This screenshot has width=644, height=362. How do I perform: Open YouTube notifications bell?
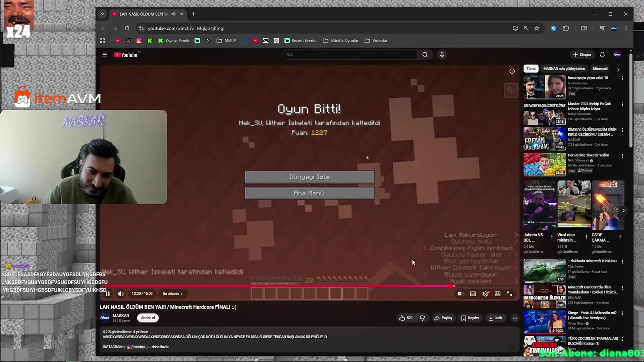point(602,55)
